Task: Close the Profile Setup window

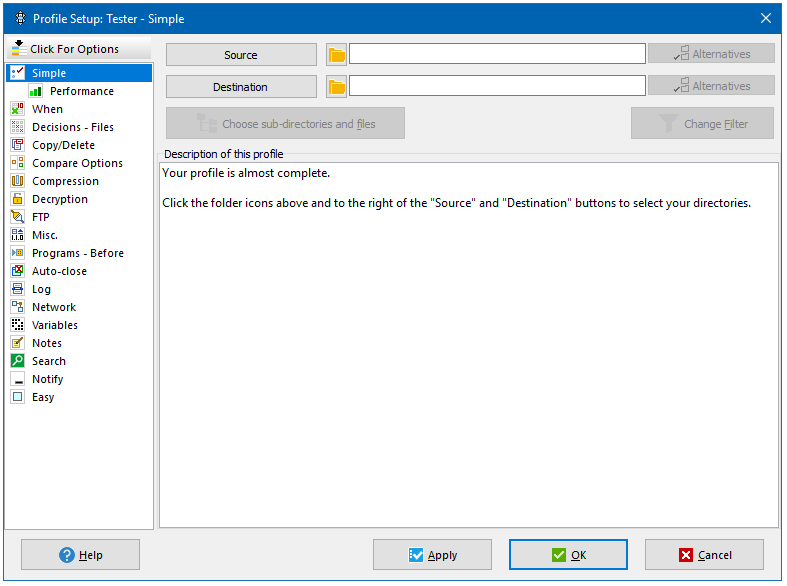Action: click(x=765, y=19)
